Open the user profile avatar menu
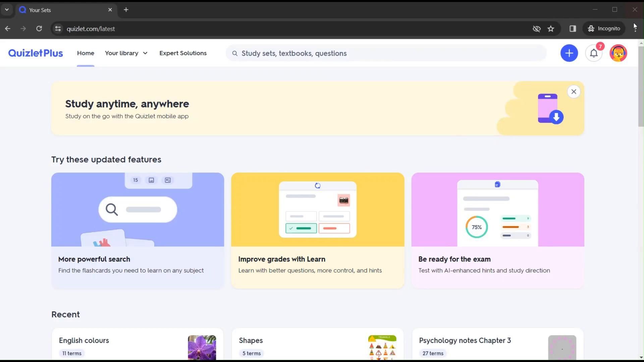The height and width of the screenshot is (362, 644). (x=618, y=53)
